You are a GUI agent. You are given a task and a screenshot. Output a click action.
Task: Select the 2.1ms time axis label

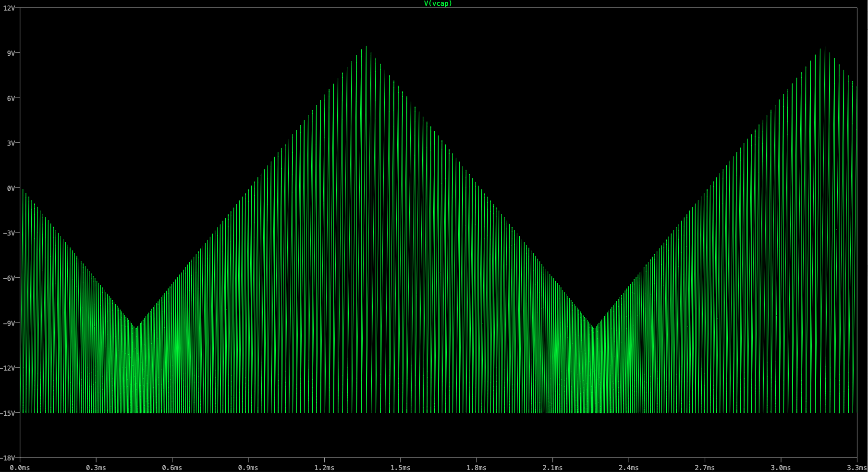(552, 468)
